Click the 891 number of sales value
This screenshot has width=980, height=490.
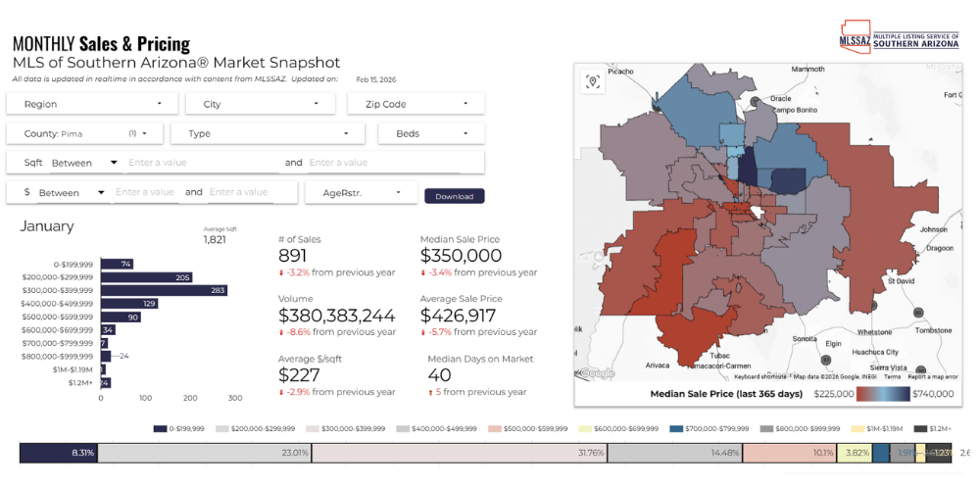292,256
